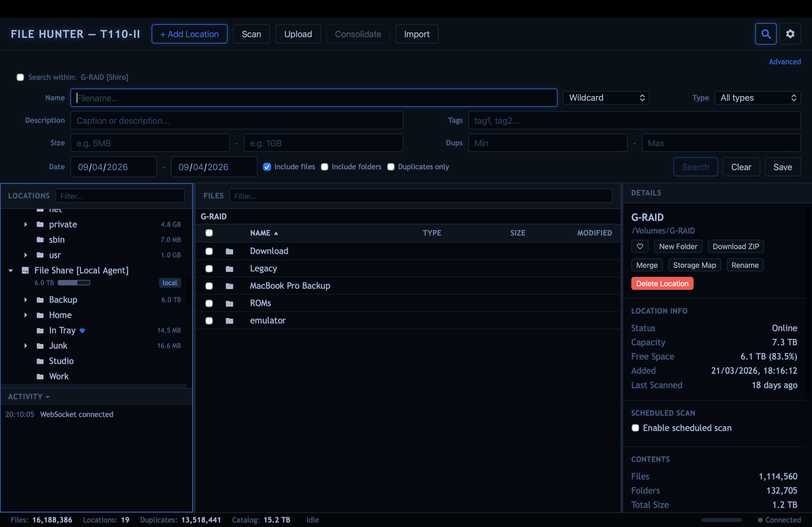
Task: Open the Wildcard match mode dropdown
Action: pyautogui.click(x=606, y=98)
